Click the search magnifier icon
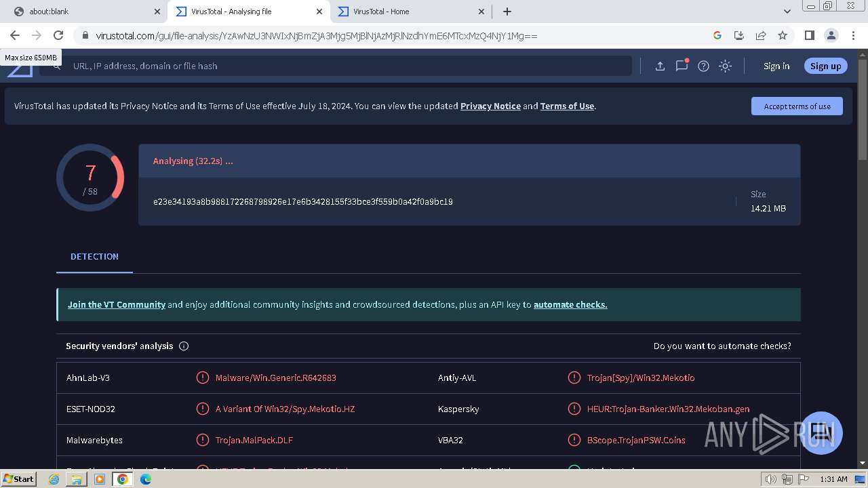 point(57,66)
